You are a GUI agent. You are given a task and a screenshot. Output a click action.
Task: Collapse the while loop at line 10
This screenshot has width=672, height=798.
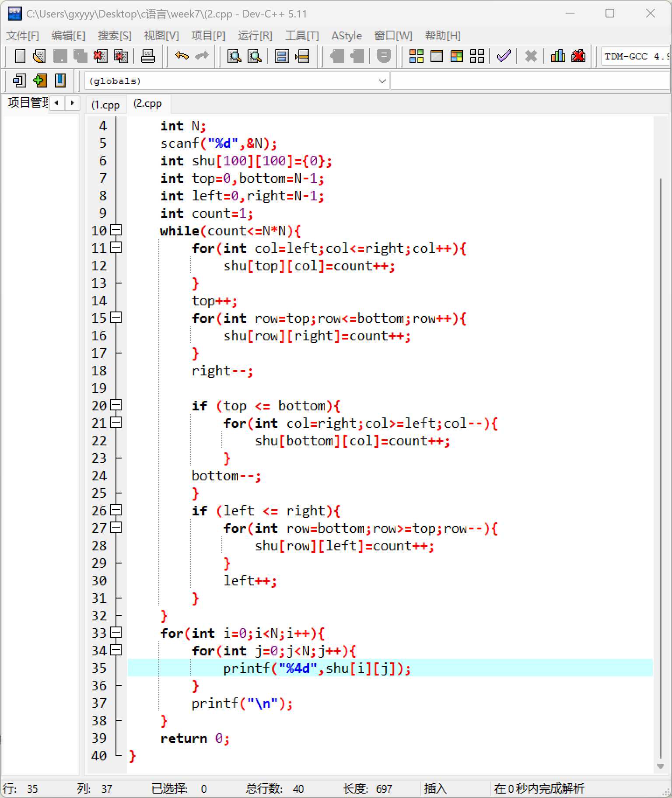pos(116,230)
